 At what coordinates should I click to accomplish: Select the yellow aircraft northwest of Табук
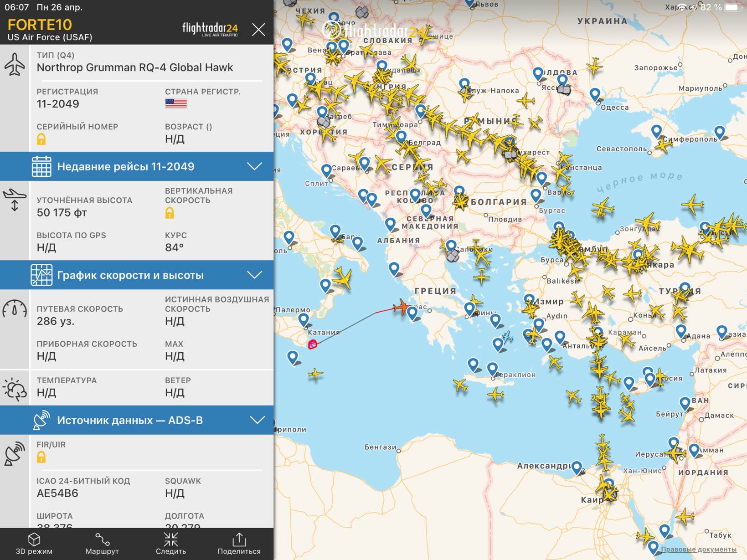tap(685, 517)
